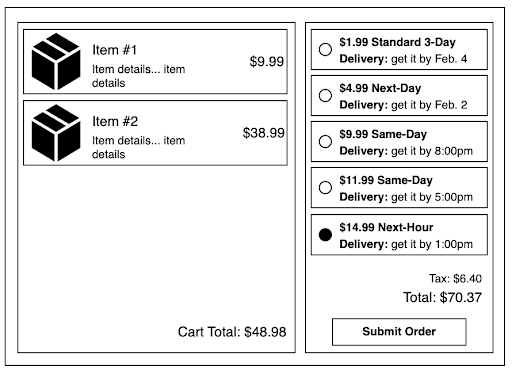
Task: Choose the $9.99 Same-Day Delivery radio button
Action: [x=325, y=141]
